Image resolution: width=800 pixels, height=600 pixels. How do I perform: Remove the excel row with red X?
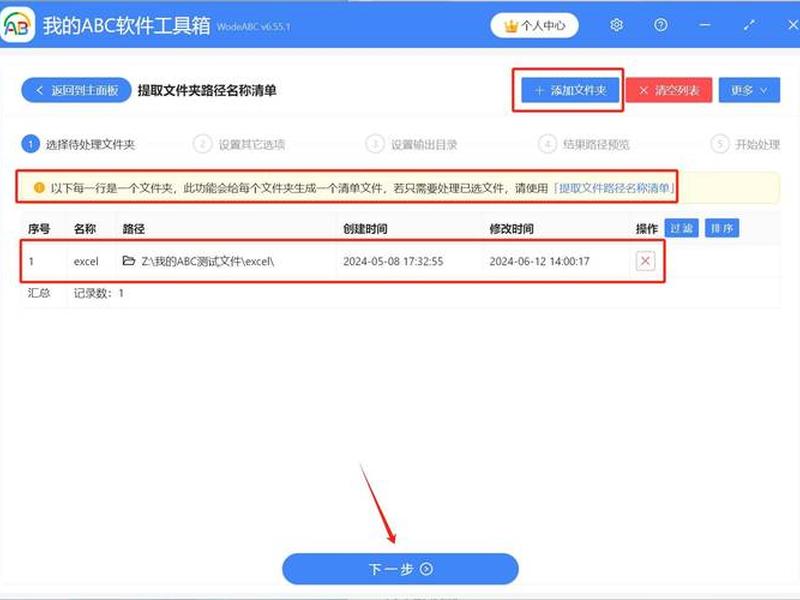(x=645, y=261)
